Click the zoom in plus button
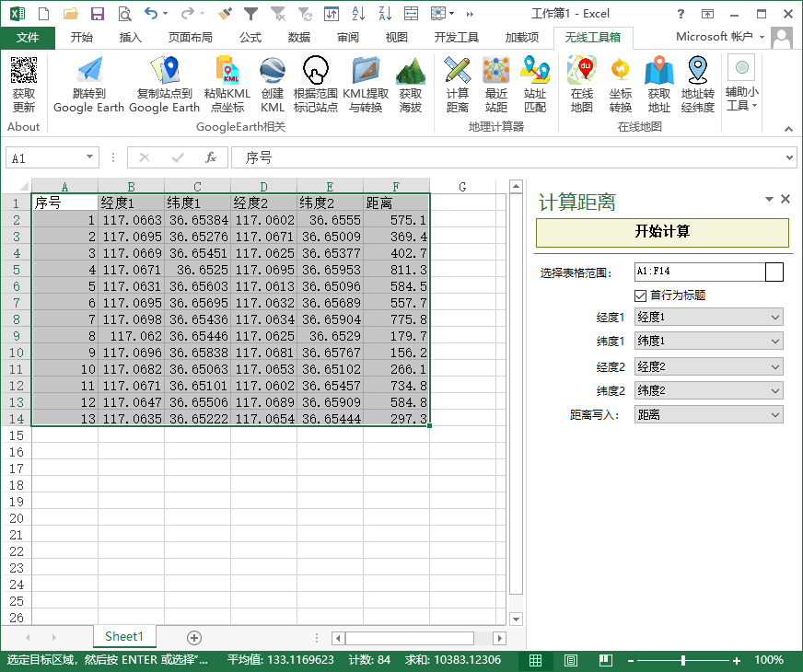Image resolution: width=803 pixels, height=672 pixels. pyautogui.click(x=737, y=660)
